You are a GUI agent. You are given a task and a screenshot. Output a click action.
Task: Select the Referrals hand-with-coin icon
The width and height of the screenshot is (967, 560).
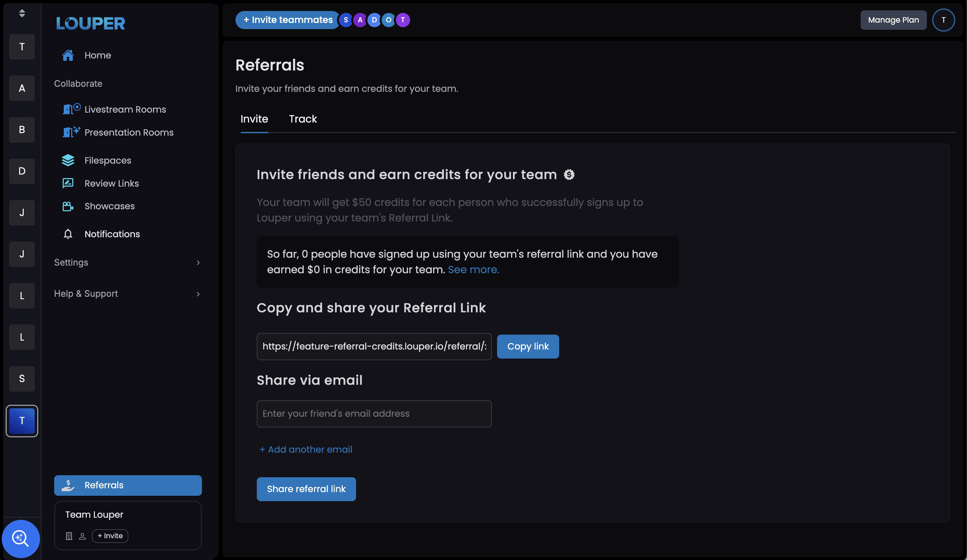point(68,485)
